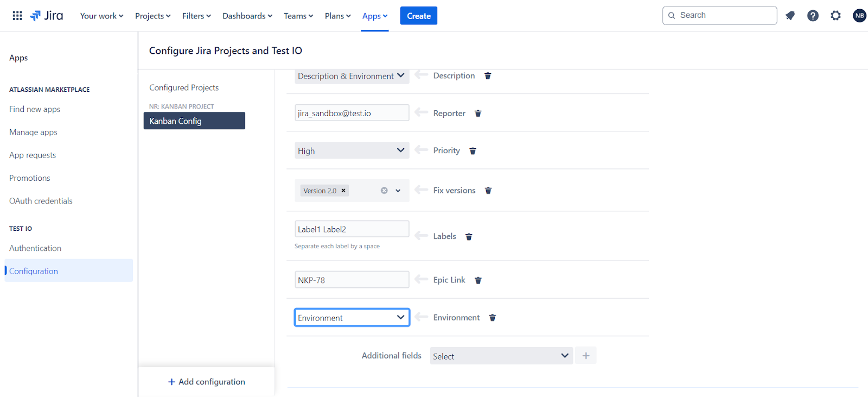Expand the Plans menu
Image resolution: width=868 pixels, height=397 pixels.
click(x=337, y=16)
